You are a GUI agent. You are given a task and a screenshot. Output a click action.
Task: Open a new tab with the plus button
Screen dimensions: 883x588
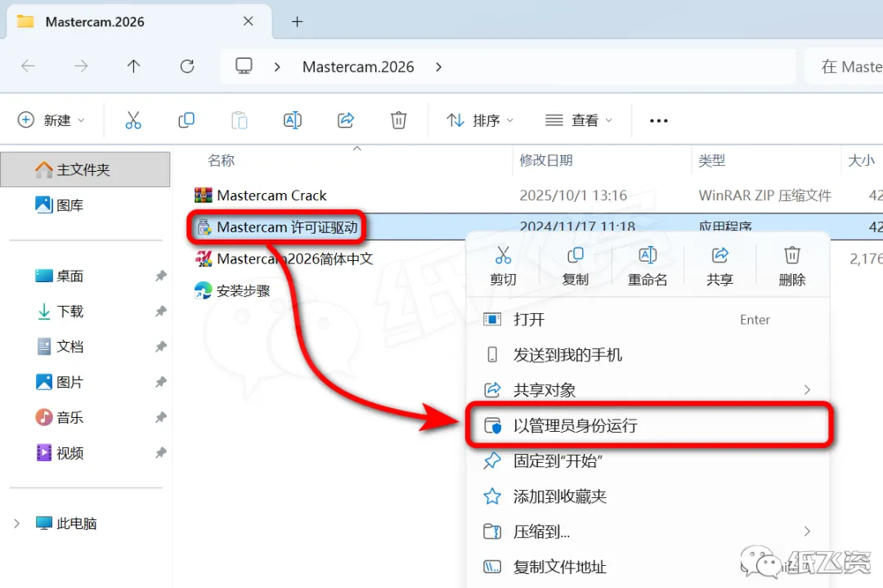(x=298, y=22)
